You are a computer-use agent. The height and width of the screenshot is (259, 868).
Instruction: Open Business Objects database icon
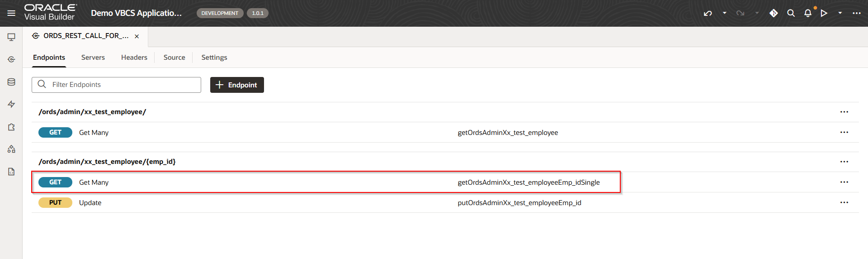(x=11, y=82)
